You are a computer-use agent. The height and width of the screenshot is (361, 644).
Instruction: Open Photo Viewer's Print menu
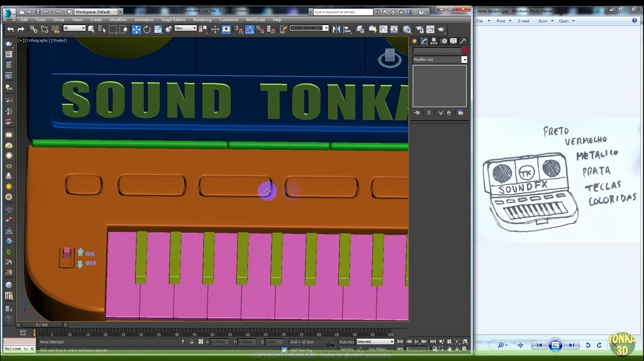(502, 21)
